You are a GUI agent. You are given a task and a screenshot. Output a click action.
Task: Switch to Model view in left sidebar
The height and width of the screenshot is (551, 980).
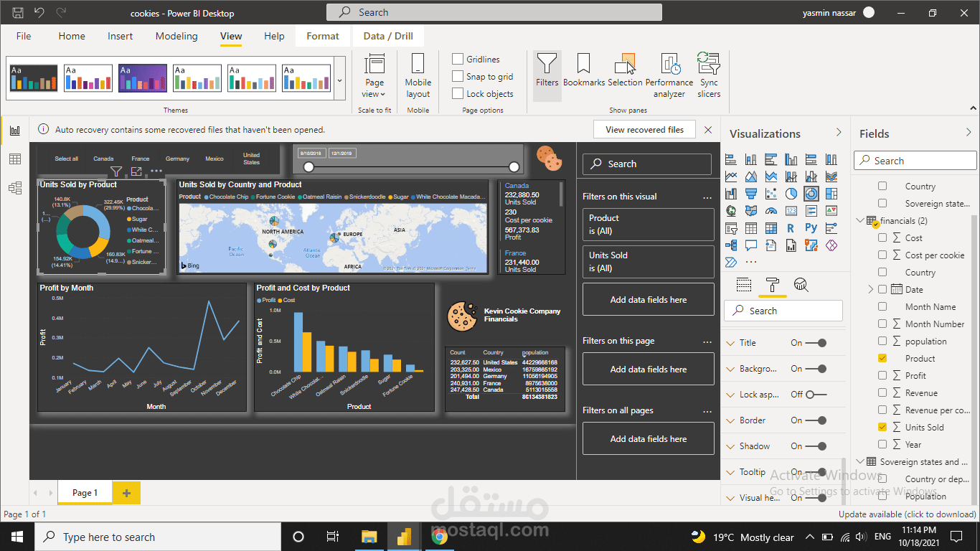coord(14,188)
